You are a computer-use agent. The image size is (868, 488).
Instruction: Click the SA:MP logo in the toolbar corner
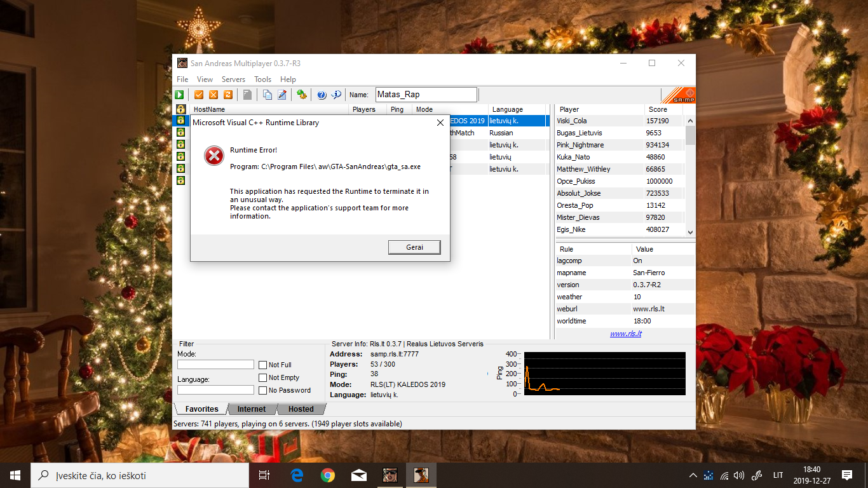(677, 95)
